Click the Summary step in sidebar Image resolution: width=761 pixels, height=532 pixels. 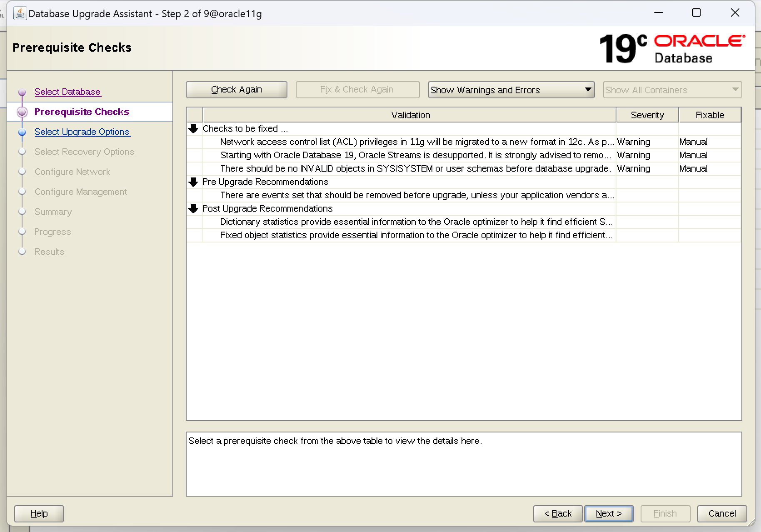point(53,212)
